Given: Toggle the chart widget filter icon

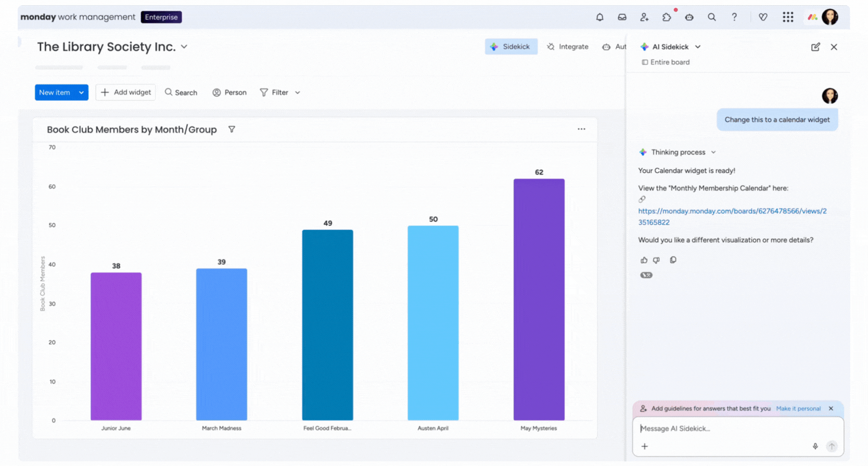Looking at the screenshot, I should [232, 130].
